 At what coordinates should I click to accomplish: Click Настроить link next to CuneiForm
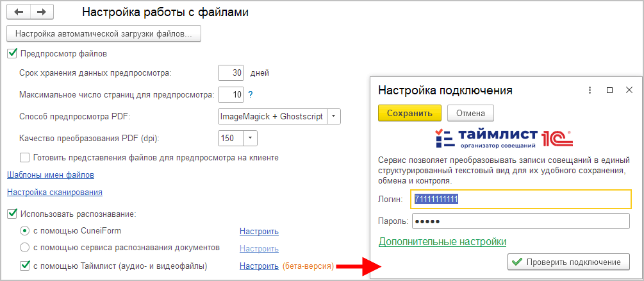point(259,231)
